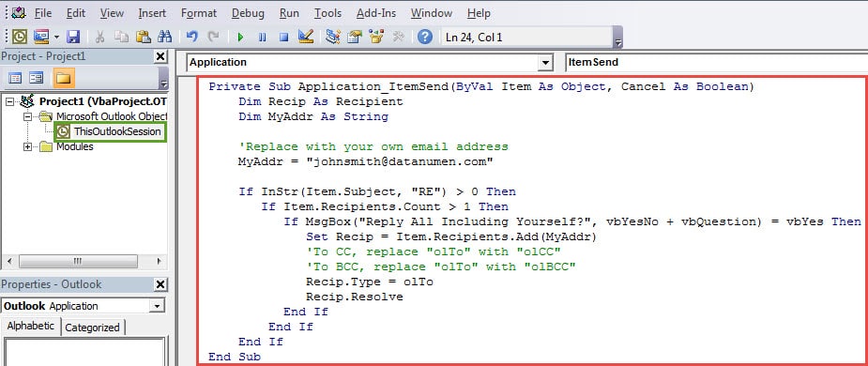The image size is (868, 366).
Task: Open the Format menu
Action: 199,13
